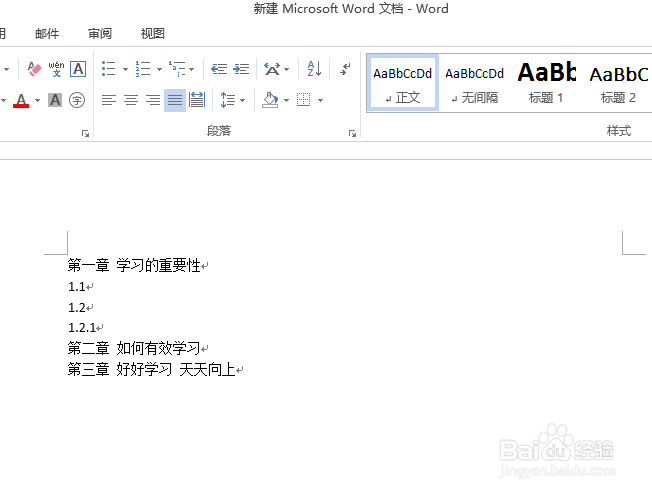Switch to the 审阅 (Review) tab

coord(100,33)
